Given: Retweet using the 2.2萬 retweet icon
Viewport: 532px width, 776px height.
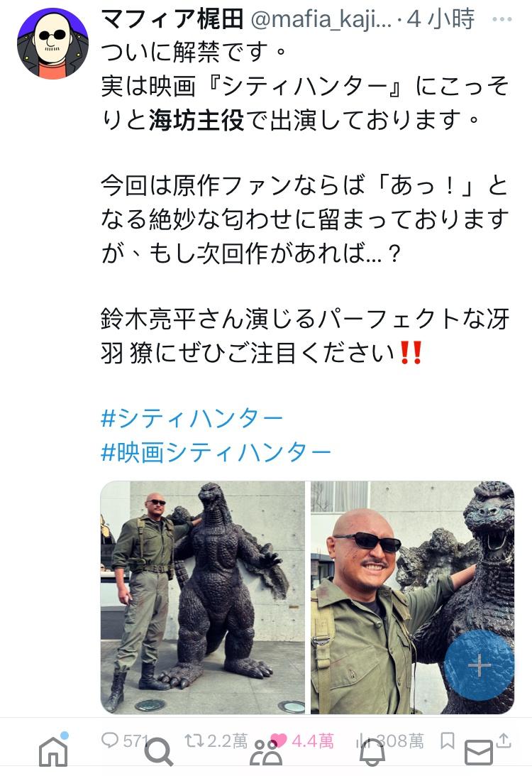Looking at the screenshot, I should coord(195,741).
